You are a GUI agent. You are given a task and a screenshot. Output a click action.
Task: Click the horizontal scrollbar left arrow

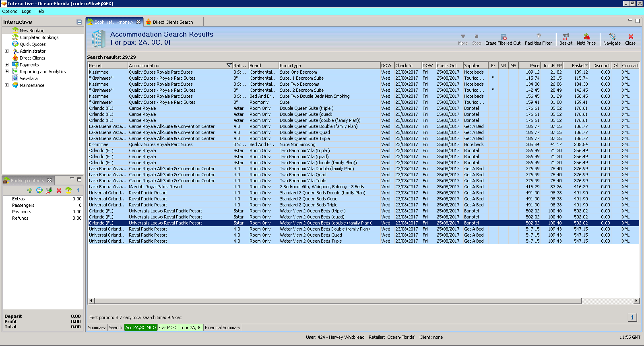91,301
